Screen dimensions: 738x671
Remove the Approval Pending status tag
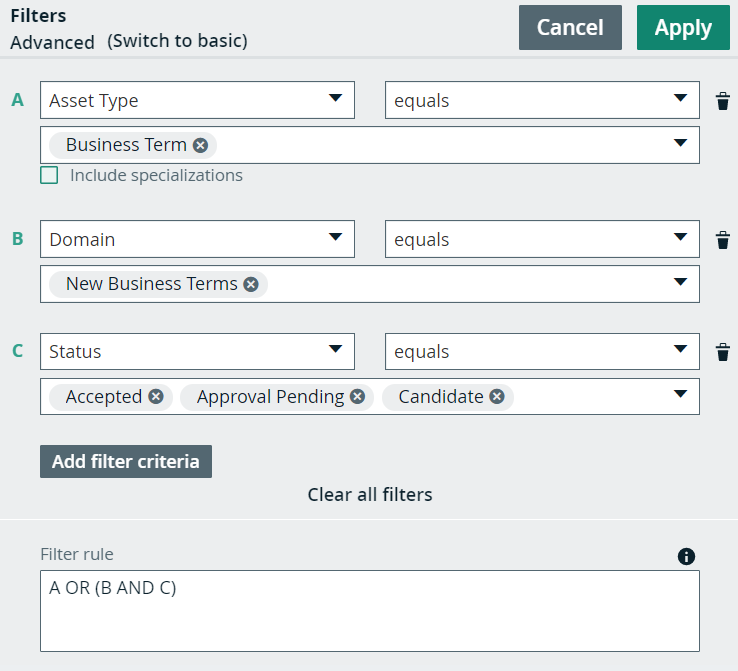(x=358, y=397)
